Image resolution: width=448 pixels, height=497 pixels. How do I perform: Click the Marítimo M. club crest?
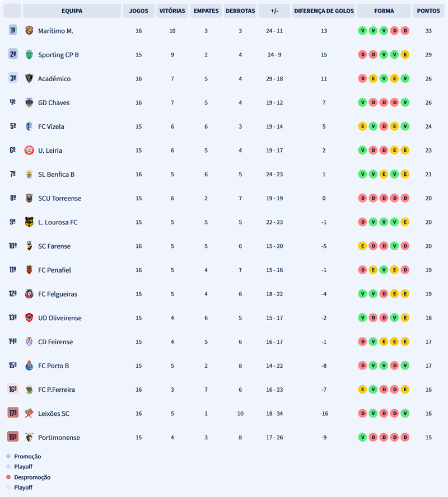click(x=29, y=31)
